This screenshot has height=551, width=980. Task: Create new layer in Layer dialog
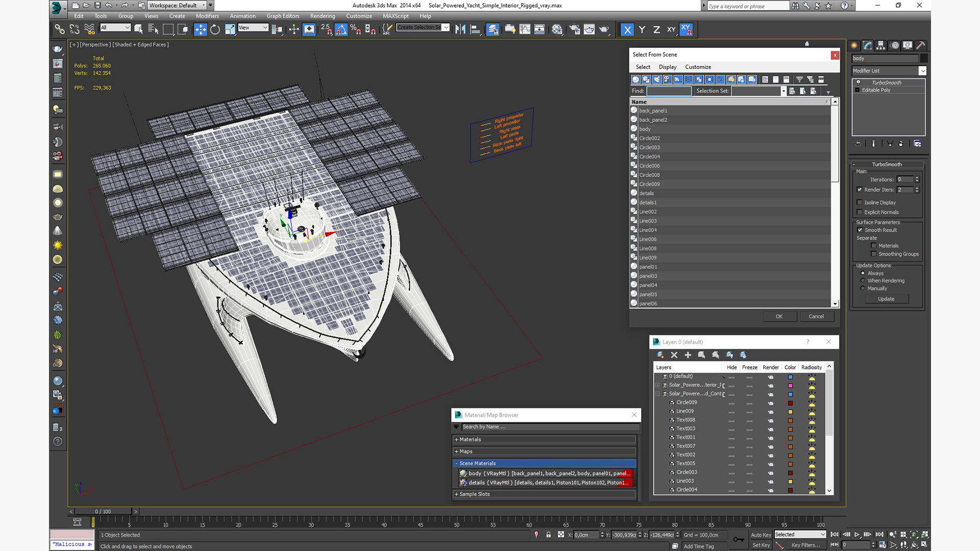click(x=660, y=355)
